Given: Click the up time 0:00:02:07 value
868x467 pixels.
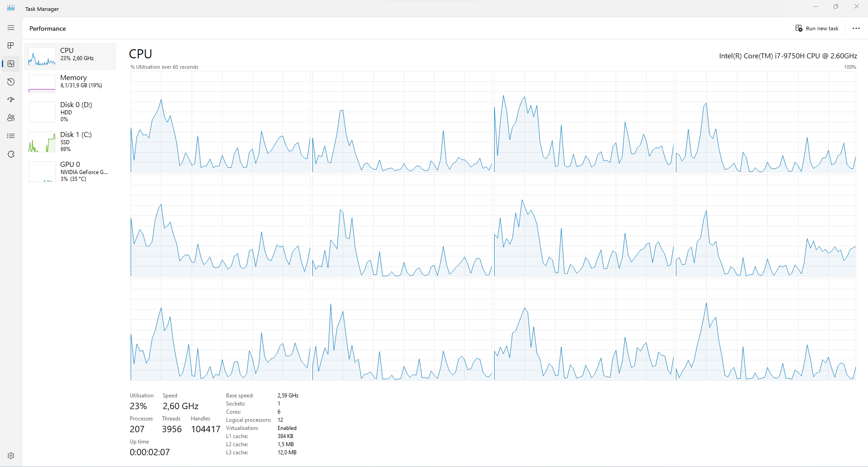Looking at the screenshot, I should click(x=150, y=452).
